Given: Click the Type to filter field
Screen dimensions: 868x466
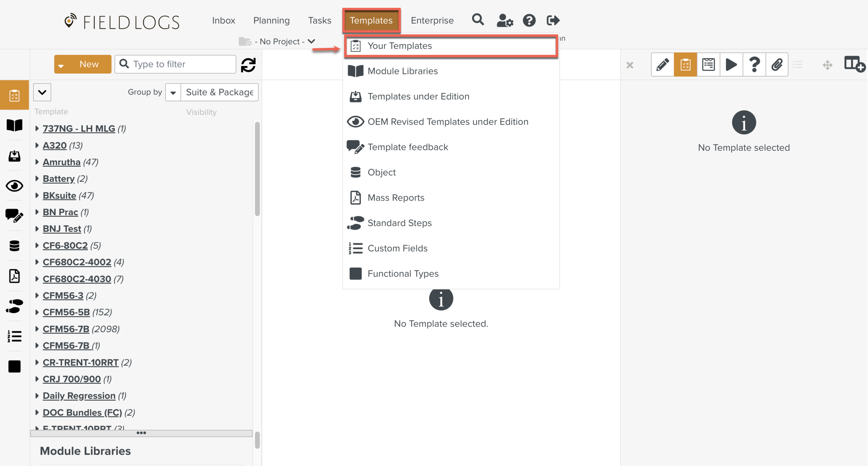Looking at the screenshot, I should [175, 64].
